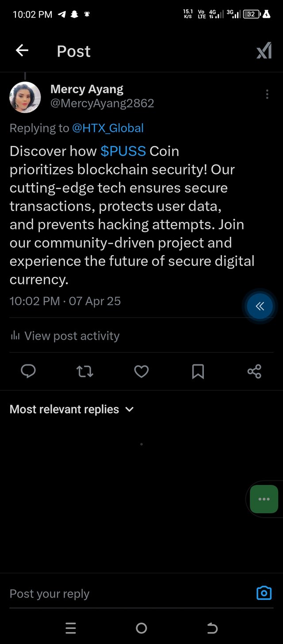Open the three-dot post options menu

267,94
